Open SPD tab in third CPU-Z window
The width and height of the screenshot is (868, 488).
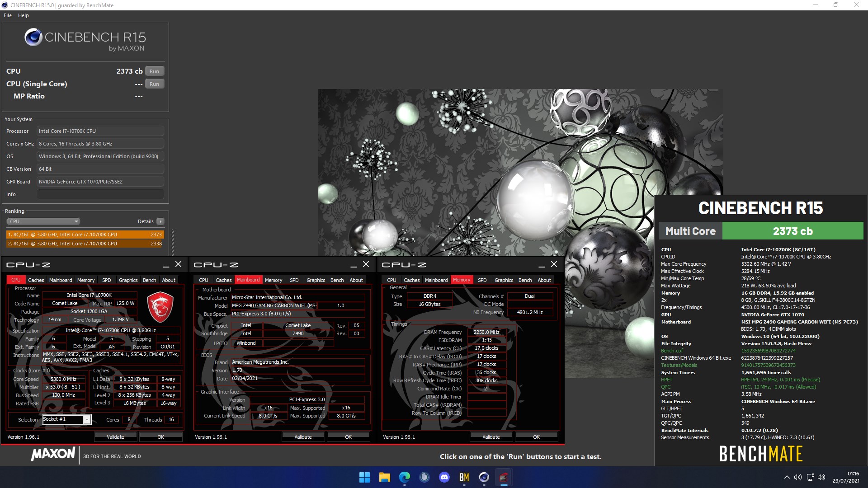tap(482, 280)
